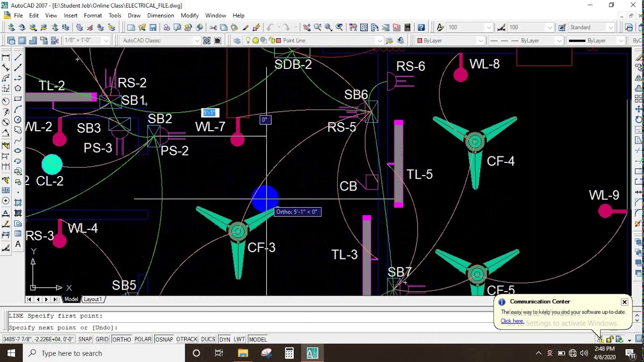Toggle OSNAP in the status bar
The height and width of the screenshot is (362, 644).
pyautogui.click(x=164, y=339)
